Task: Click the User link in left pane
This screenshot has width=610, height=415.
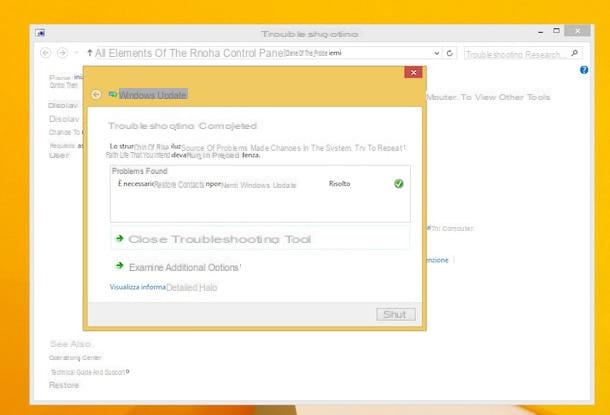Action: pyautogui.click(x=60, y=155)
